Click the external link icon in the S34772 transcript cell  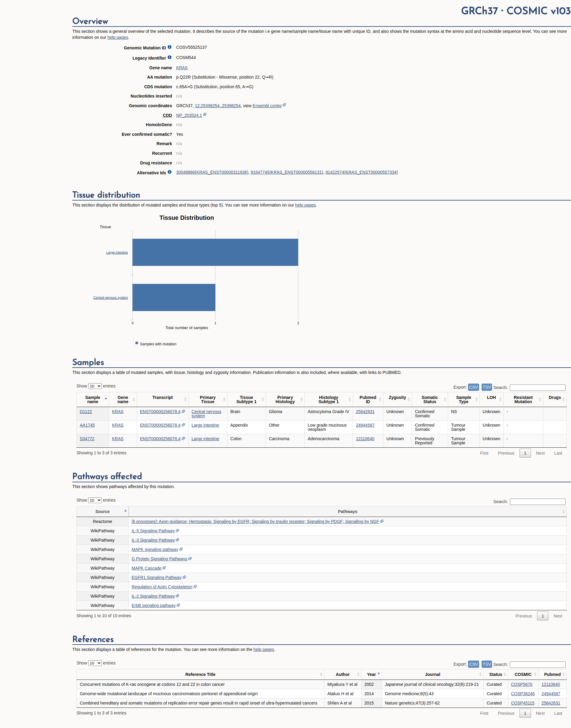183,439
